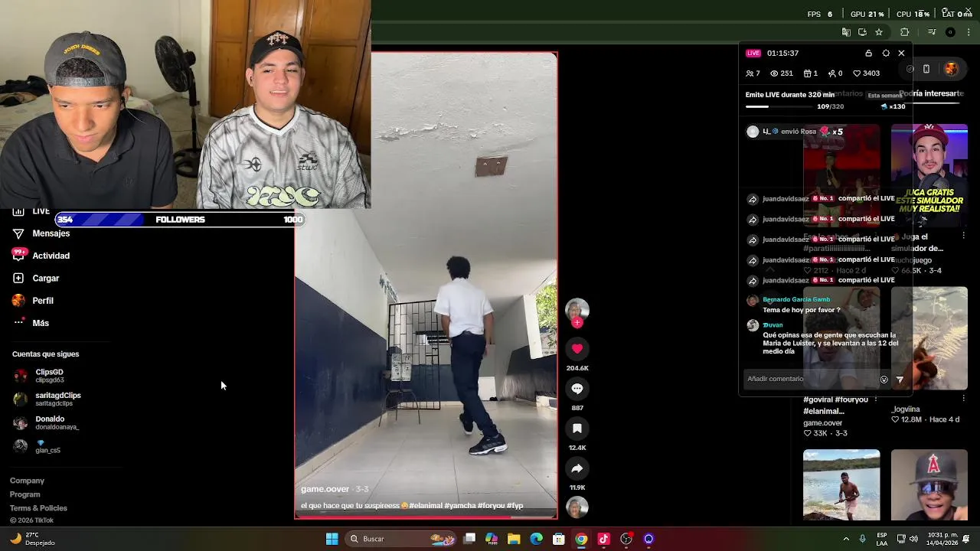Save the video with the bookmark icon

(x=577, y=429)
